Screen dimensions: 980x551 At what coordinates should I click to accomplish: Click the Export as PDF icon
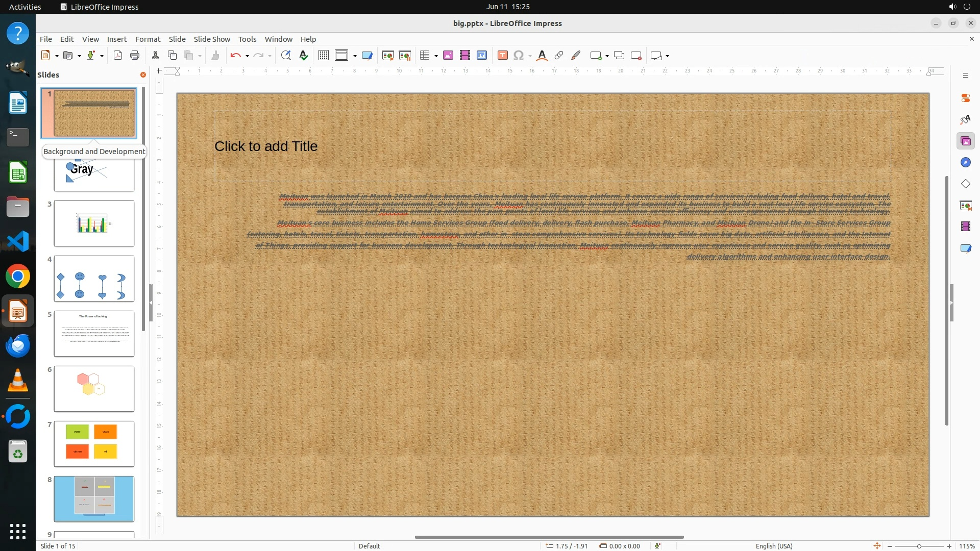point(118,56)
